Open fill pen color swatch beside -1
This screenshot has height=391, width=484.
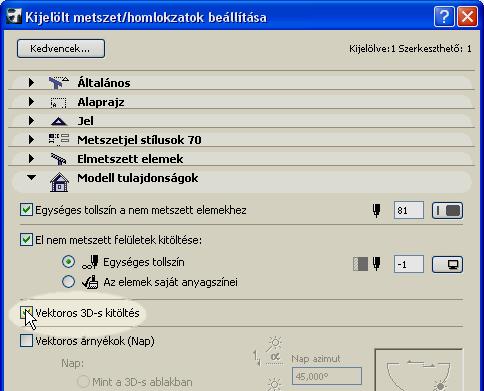click(x=447, y=264)
